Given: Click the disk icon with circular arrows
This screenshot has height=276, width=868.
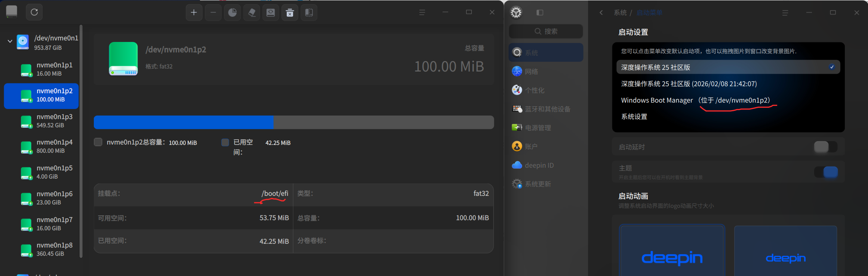Looking at the screenshot, I should tap(271, 13).
